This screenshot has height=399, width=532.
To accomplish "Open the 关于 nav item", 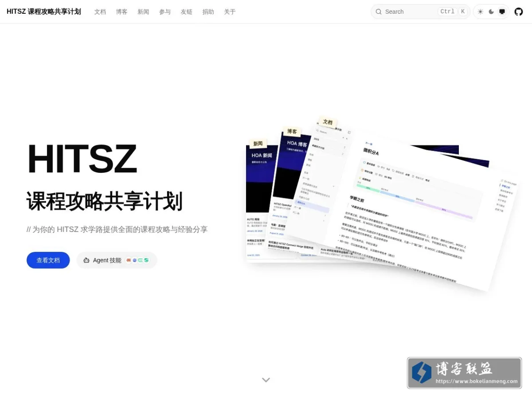I will [230, 12].
